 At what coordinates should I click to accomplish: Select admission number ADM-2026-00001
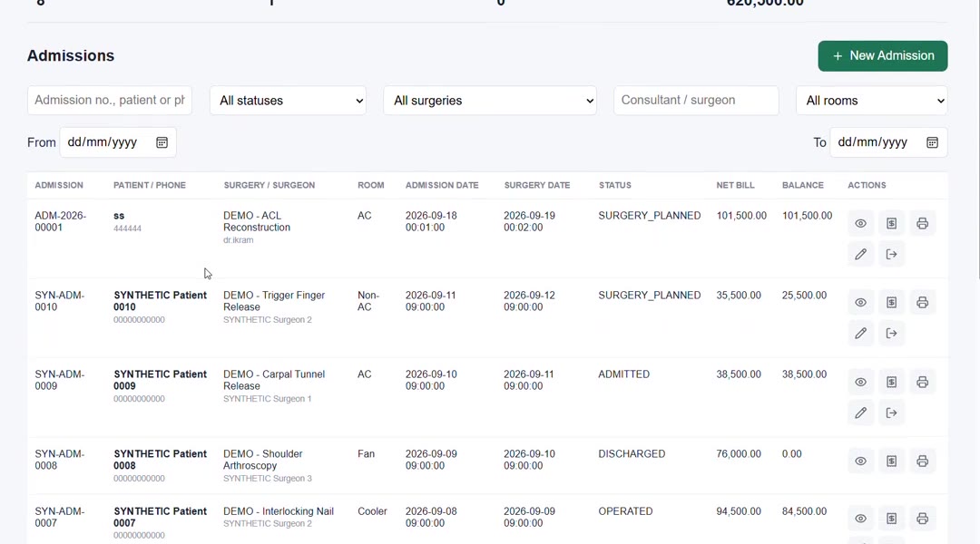point(60,222)
